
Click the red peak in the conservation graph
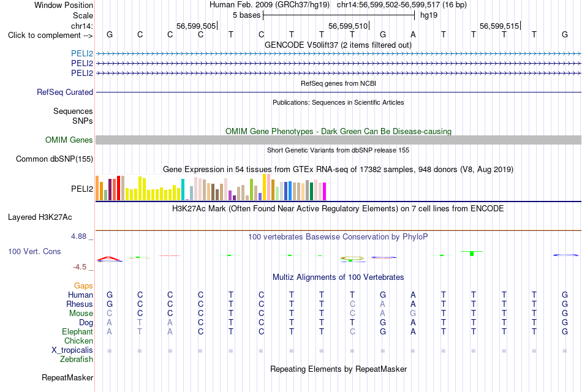109,258
